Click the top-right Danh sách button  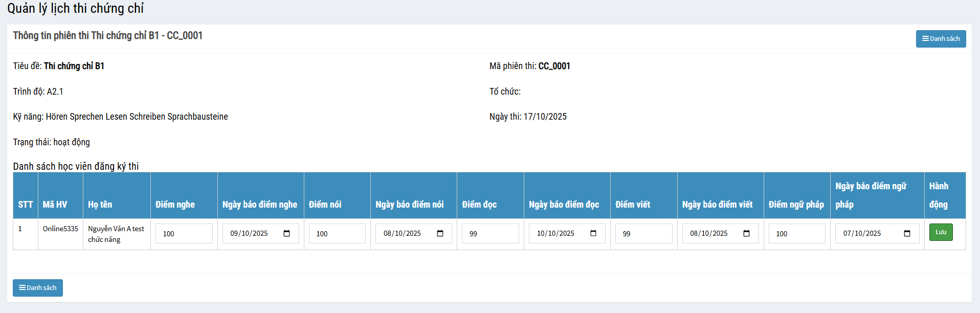click(x=941, y=39)
